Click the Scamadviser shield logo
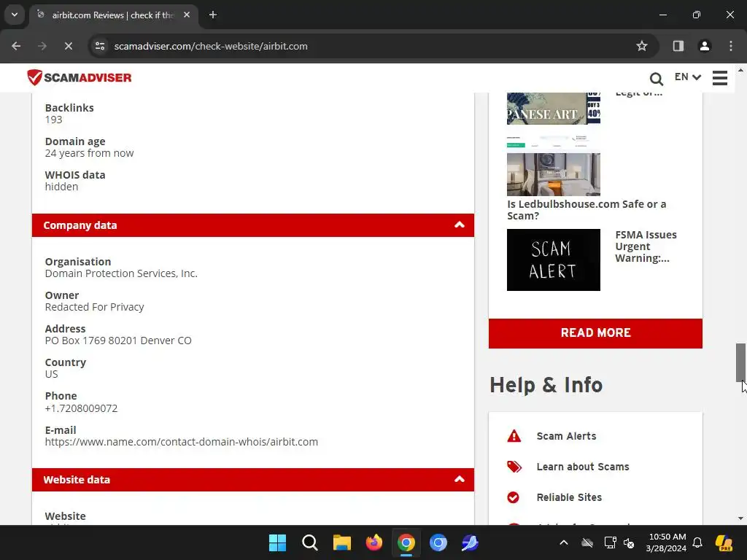747x560 pixels. coord(79,77)
